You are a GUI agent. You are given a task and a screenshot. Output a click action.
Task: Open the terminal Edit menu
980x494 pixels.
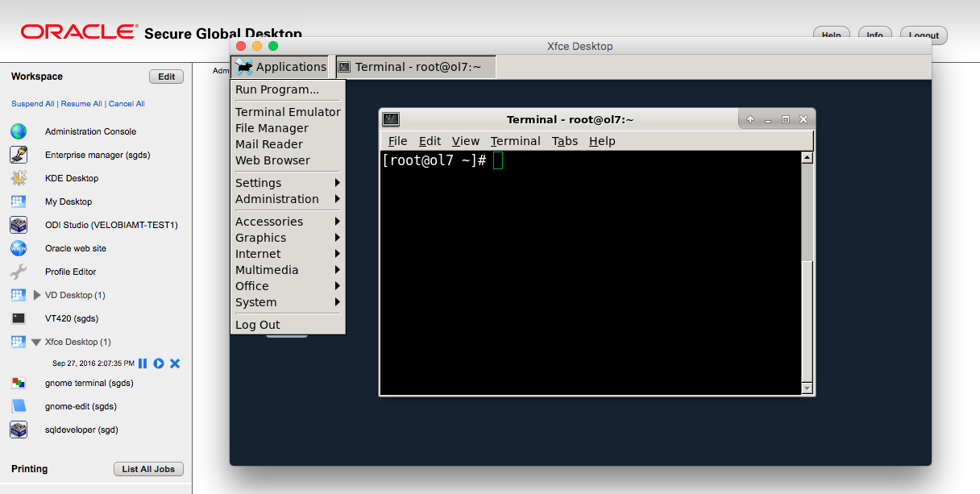(430, 141)
